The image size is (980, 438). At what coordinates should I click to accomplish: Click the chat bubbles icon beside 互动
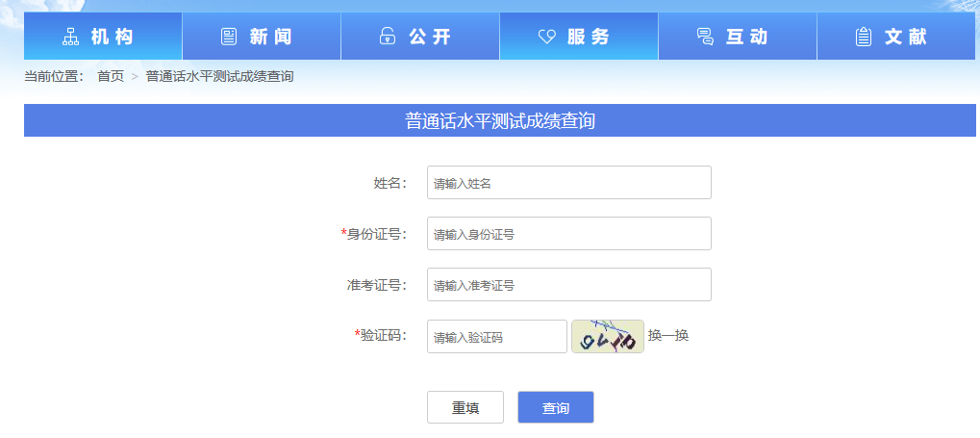705,38
